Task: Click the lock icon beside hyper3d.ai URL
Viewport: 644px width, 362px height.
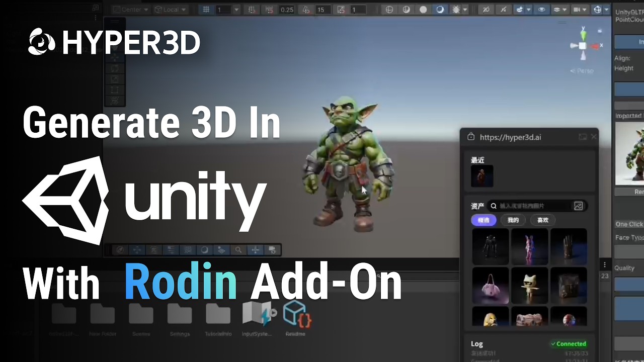Action: pos(471,137)
